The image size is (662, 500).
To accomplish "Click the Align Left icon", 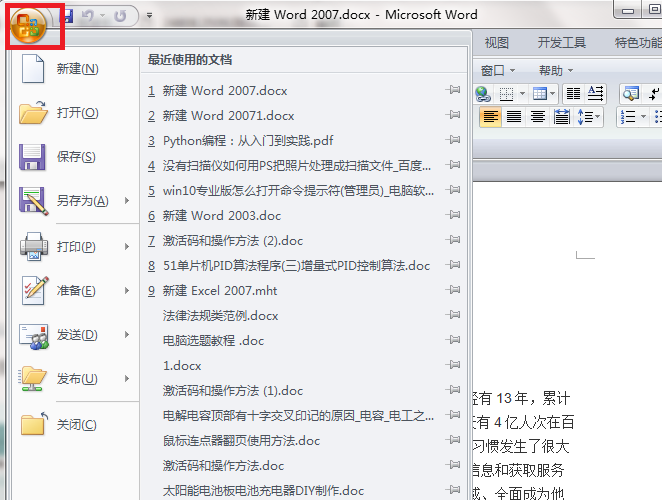I will point(491,117).
